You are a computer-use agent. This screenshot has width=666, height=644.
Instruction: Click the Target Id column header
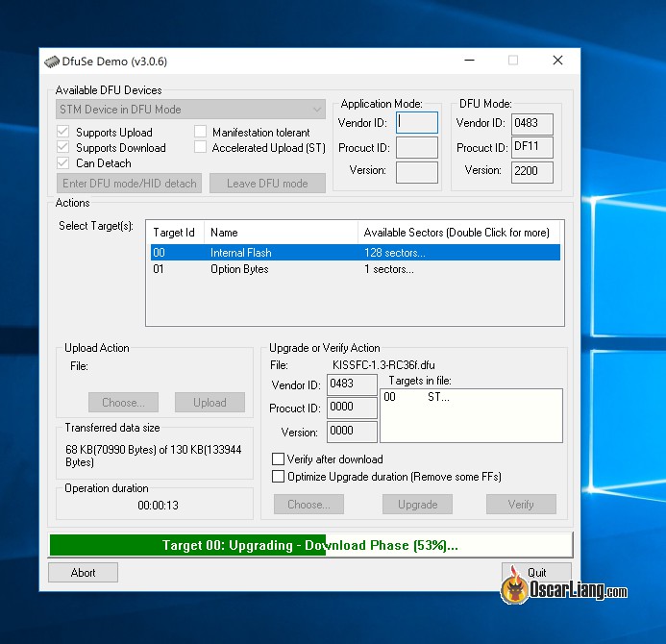click(174, 233)
